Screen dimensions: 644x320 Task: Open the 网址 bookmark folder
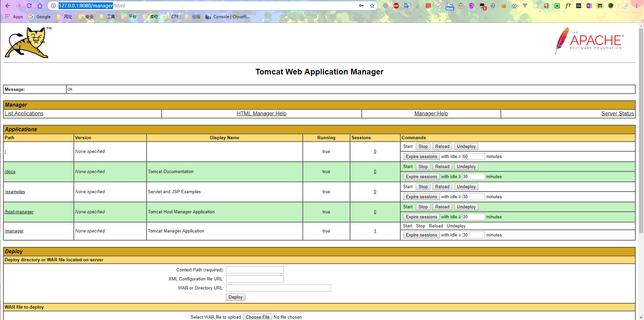[64, 16]
